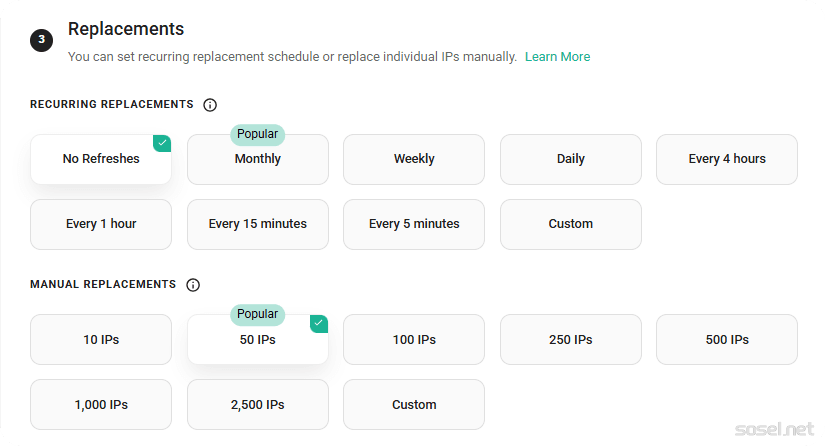The height and width of the screenshot is (446, 825).
Task: Pick 250 IPs manual replacements
Action: (571, 340)
